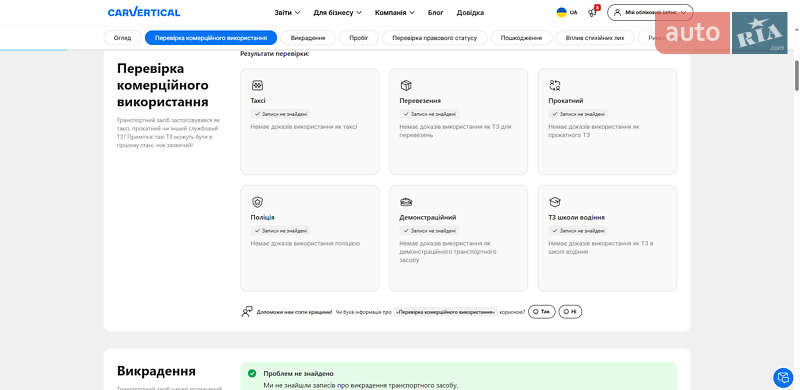The width and height of the screenshot is (800, 390).
Task: Click Записи не знайдені badge in Поліція card
Action: 280,231
